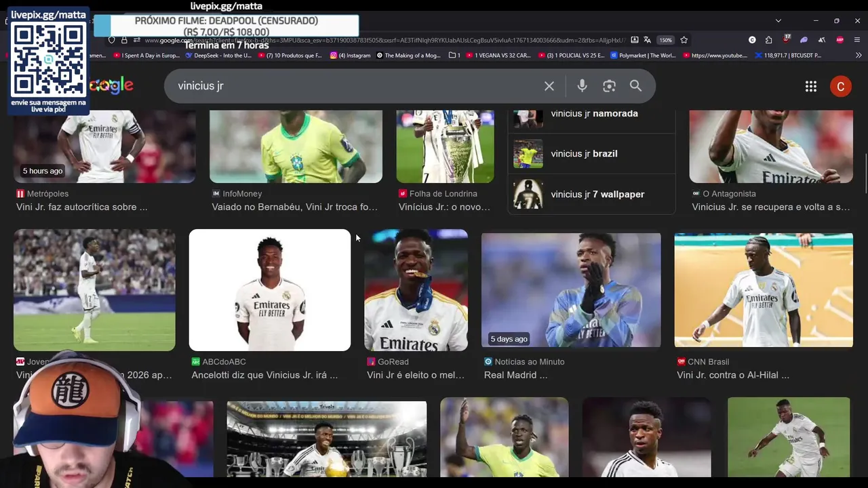The height and width of the screenshot is (488, 868).
Task: Open the 'https://www.youtube...' bookmark
Action: point(715,56)
